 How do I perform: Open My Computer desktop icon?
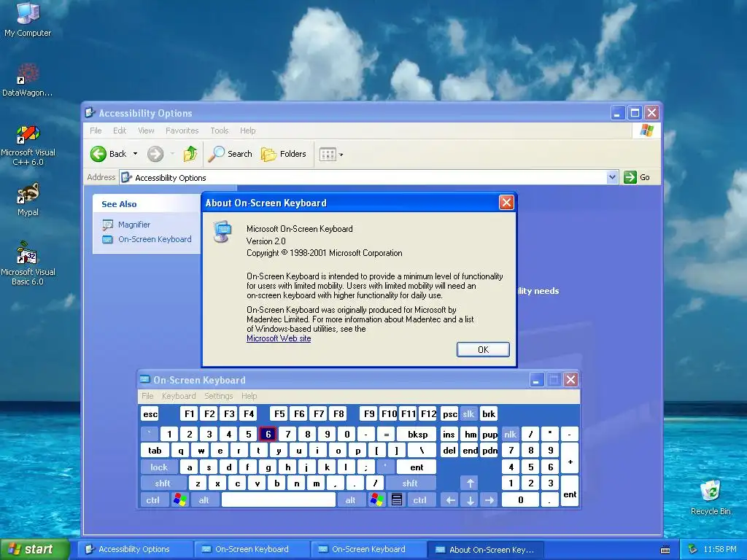pos(28,19)
